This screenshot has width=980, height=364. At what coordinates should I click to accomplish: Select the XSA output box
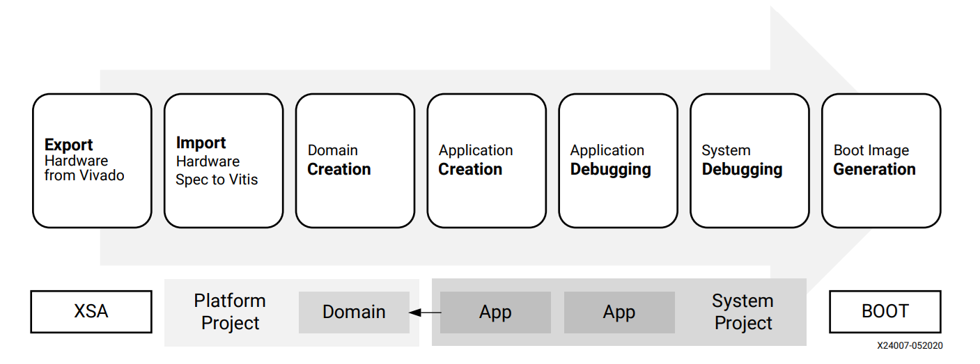(x=91, y=312)
